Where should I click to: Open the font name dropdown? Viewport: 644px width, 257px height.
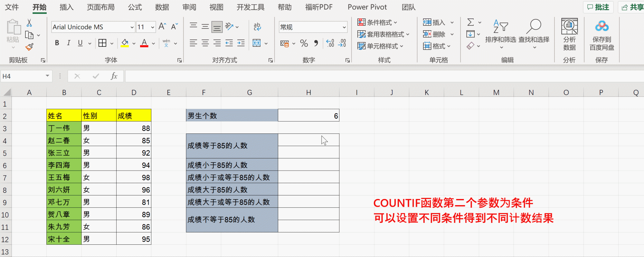[132, 27]
